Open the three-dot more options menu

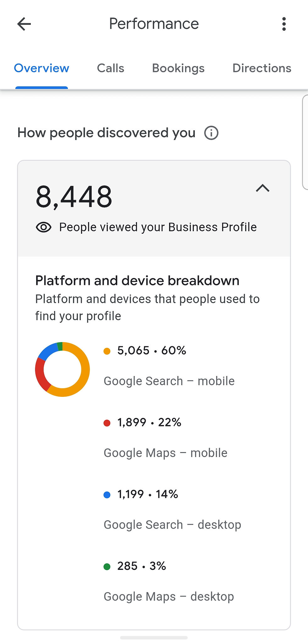pyautogui.click(x=284, y=24)
